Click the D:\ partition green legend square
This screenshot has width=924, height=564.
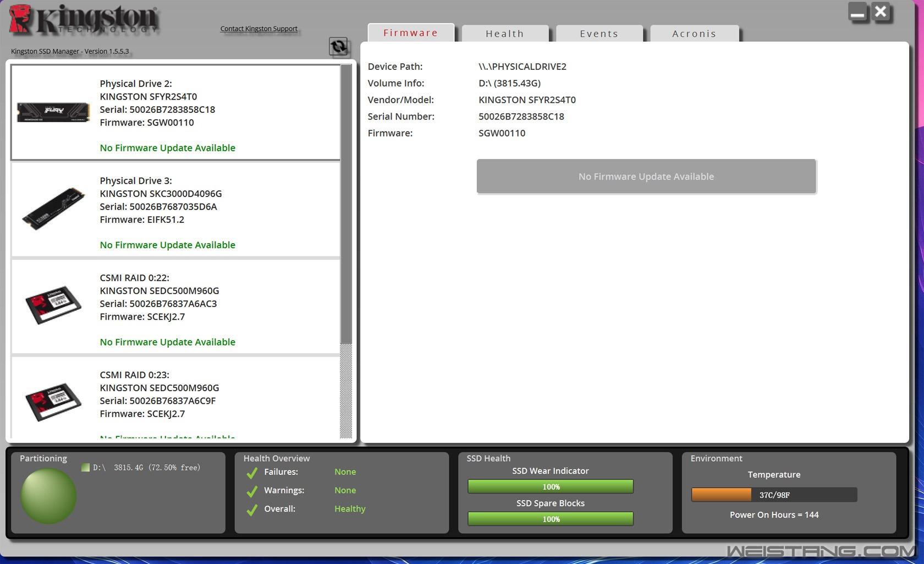[x=85, y=468]
